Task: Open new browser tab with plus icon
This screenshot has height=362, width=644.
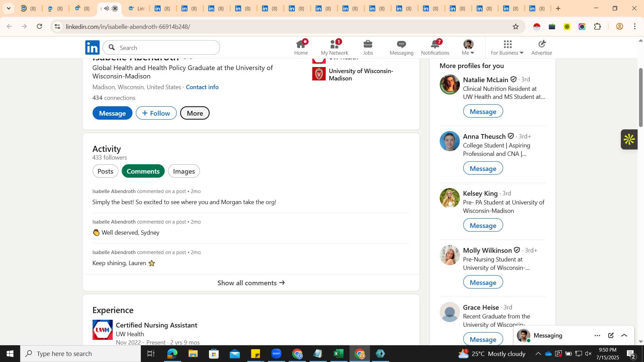Action: (x=558, y=8)
